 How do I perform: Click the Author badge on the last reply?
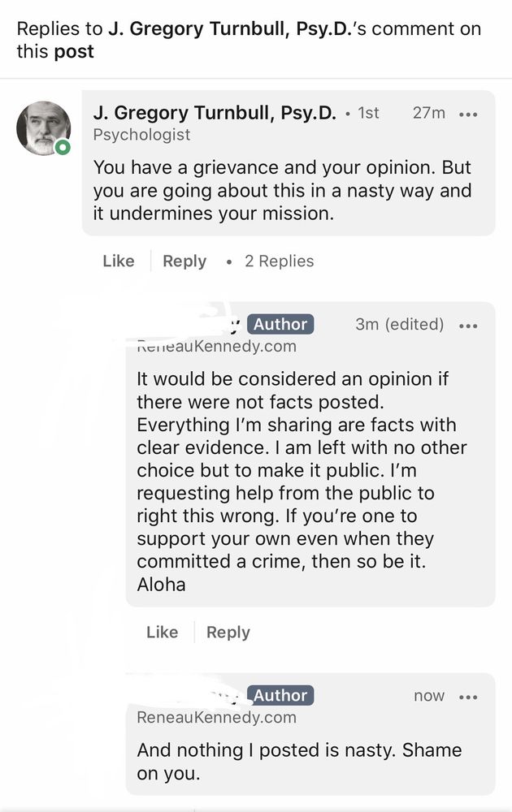(x=280, y=695)
